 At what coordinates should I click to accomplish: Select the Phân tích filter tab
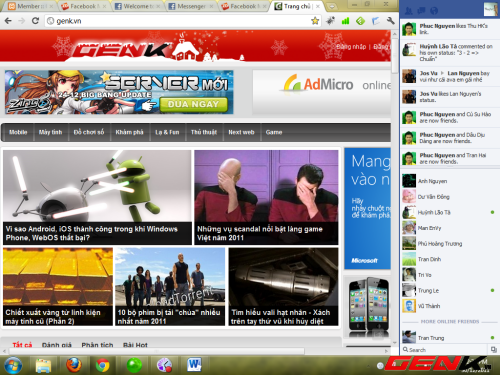tap(97, 345)
